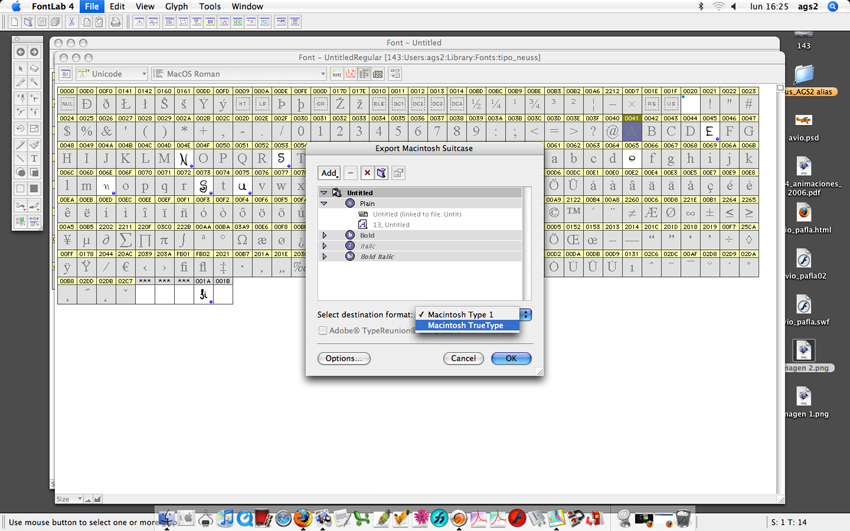Screen dimensions: 850x531
Task: Expand the Bold Italic style node
Action: [x=325, y=256]
